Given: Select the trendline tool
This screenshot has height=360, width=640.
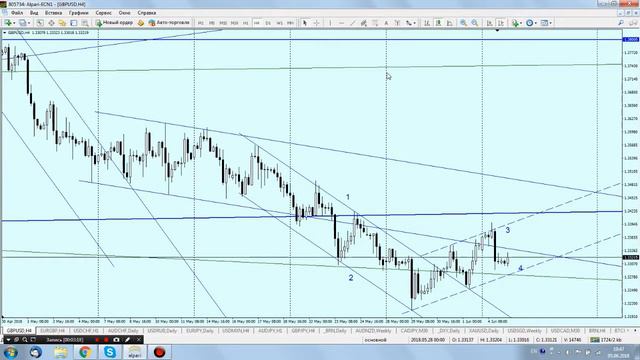Looking at the screenshot, I should [353, 23].
